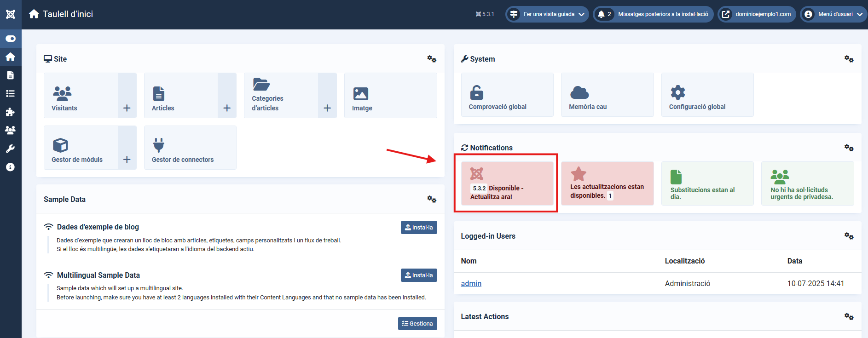Click the Joomla 5.3.2 update notification

(507, 183)
